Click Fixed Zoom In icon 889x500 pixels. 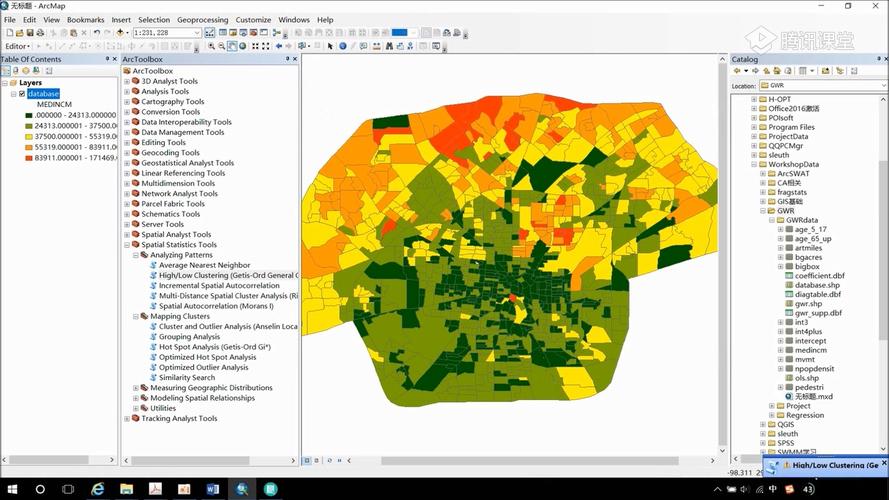point(255,46)
